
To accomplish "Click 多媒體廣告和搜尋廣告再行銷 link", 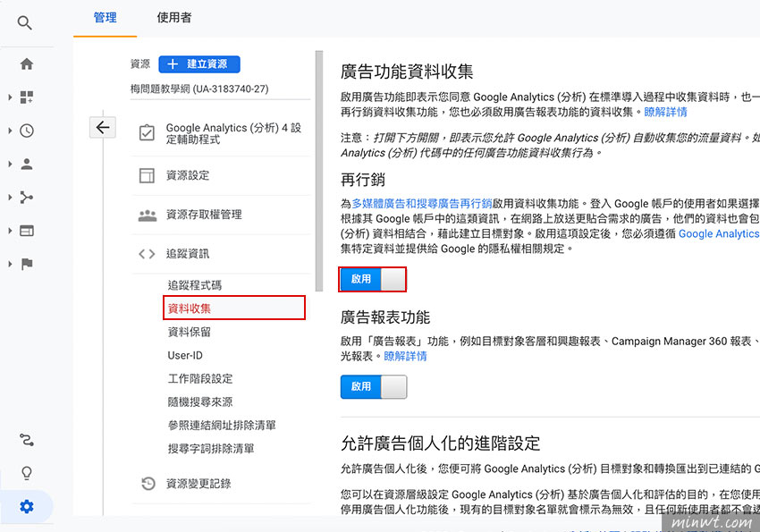I will (422, 204).
